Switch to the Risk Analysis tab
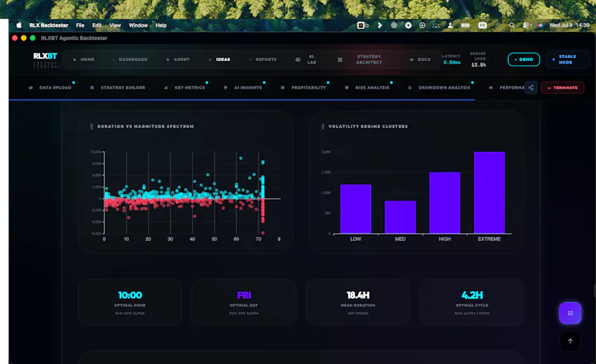The width and height of the screenshot is (596, 364). pos(367,87)
